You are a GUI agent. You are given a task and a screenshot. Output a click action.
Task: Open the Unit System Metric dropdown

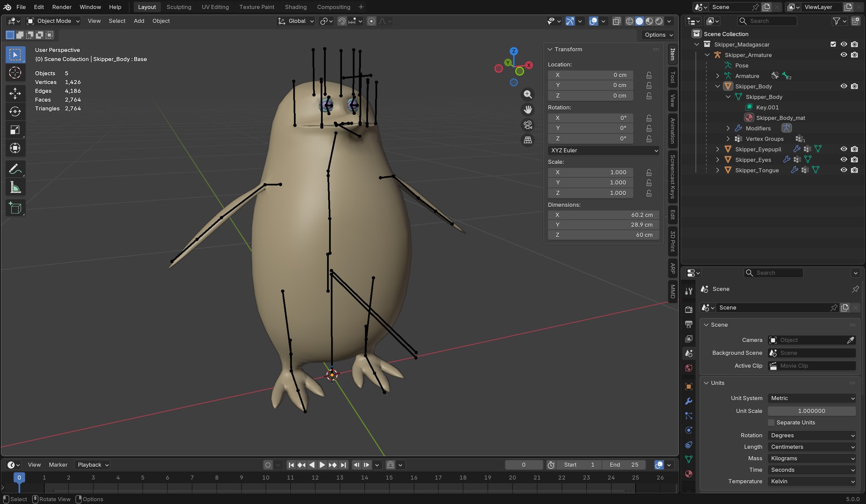pyautogui.click(x=812, y=399)
